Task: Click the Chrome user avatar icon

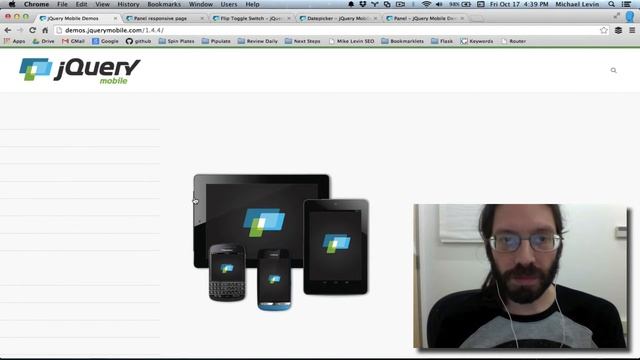Action: pyautogui.click(x=631, y=17)
